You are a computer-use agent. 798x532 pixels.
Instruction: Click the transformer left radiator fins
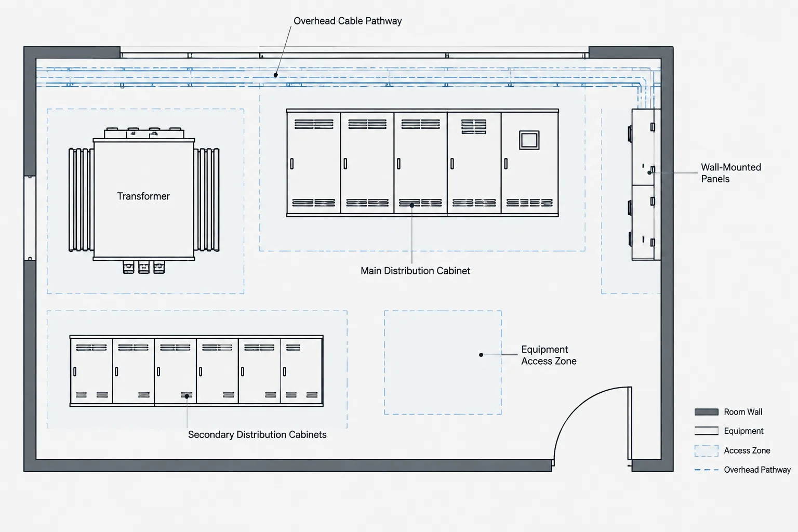click(x=81, y=200)
